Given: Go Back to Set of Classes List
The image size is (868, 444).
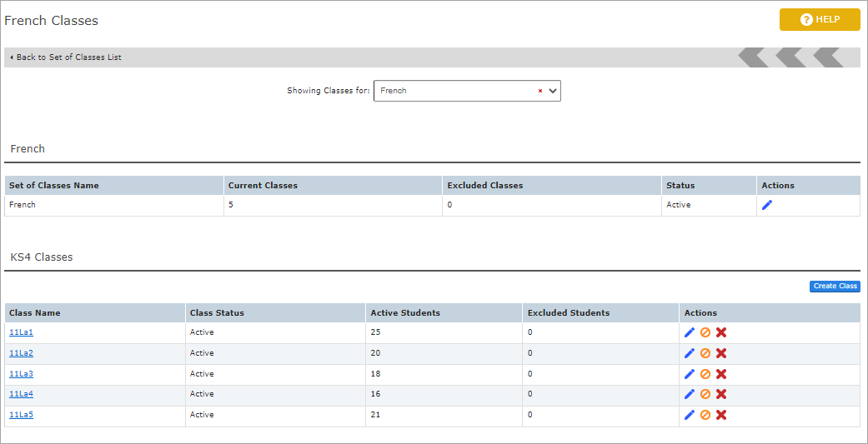Looking at the screenshot, I should click(x=68, y=57).
